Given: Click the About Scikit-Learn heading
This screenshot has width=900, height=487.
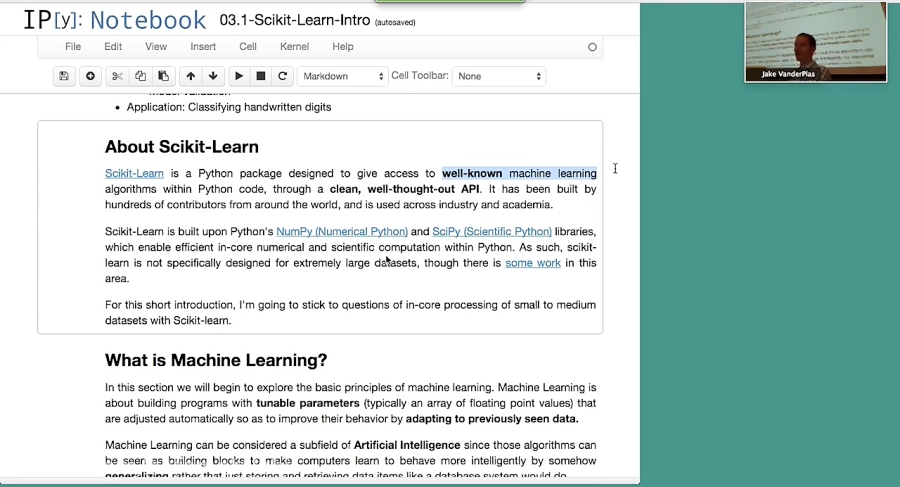Looking at the screenshot, I should (181, 147).
